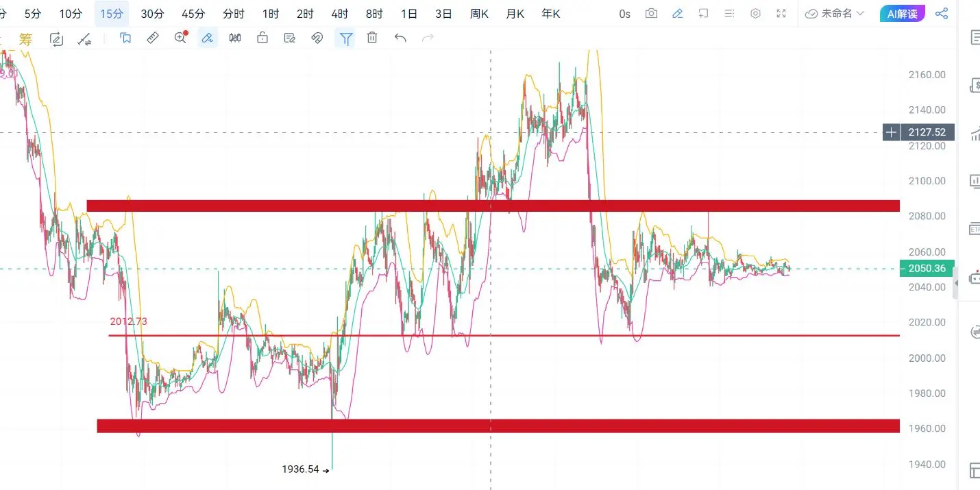Open the robot icon in right sidebar

(975, 278)
